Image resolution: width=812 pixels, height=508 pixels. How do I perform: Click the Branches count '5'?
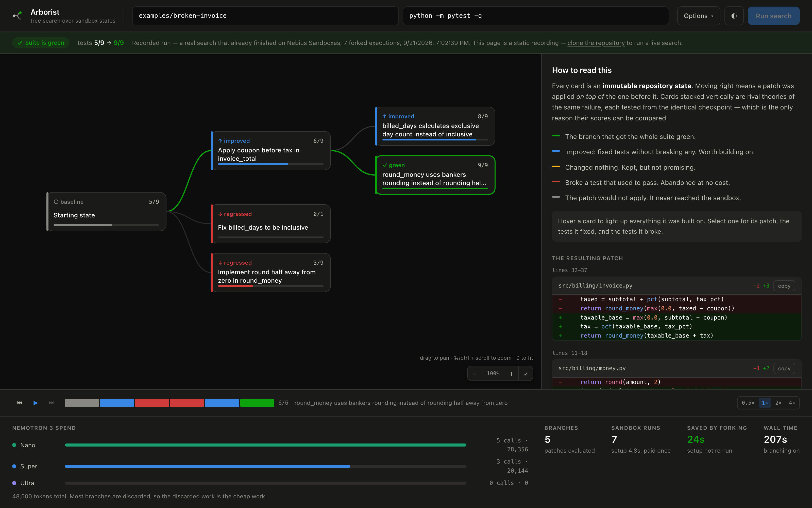pos(548,439)
